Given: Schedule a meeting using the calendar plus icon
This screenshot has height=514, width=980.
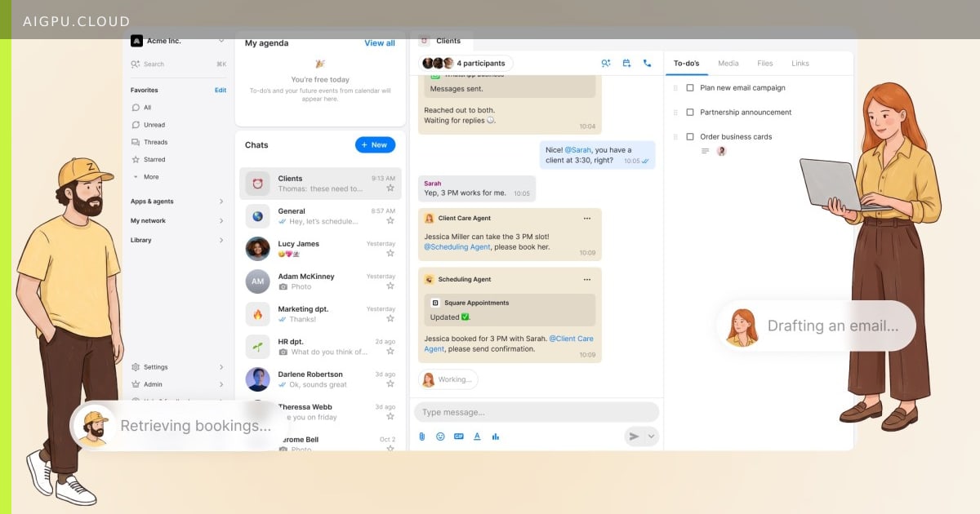Looking at the screenshot, I should coord(626,63).
